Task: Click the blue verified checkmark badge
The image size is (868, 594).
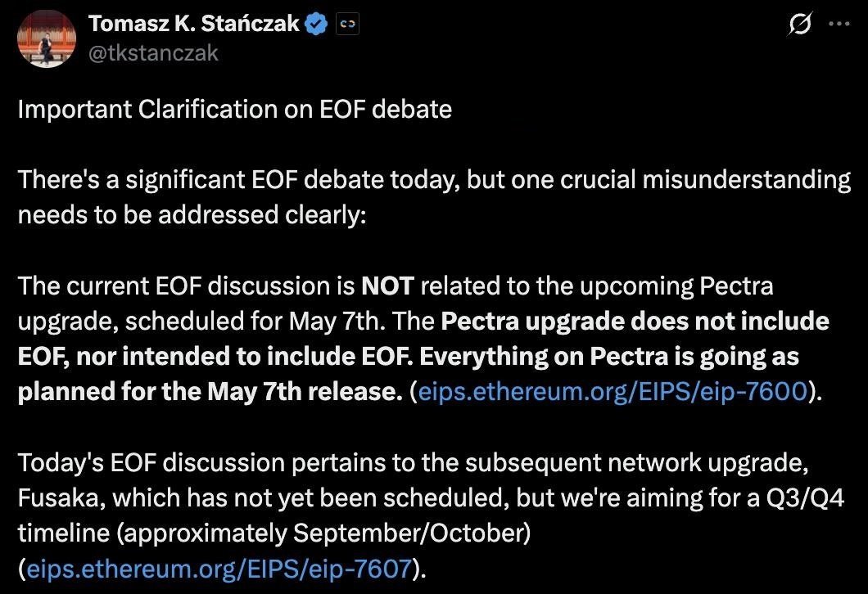Action: coord(317,25)
